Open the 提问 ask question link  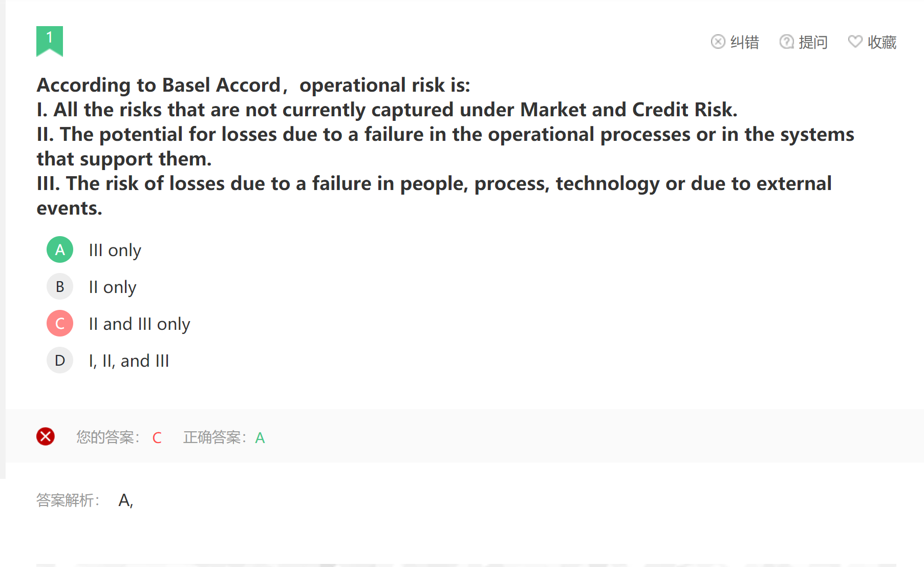pos(804,42)
